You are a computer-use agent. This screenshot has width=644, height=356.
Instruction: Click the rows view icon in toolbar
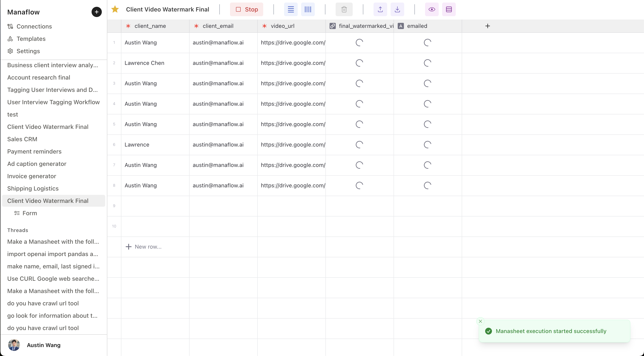click(x=291, y=9)
